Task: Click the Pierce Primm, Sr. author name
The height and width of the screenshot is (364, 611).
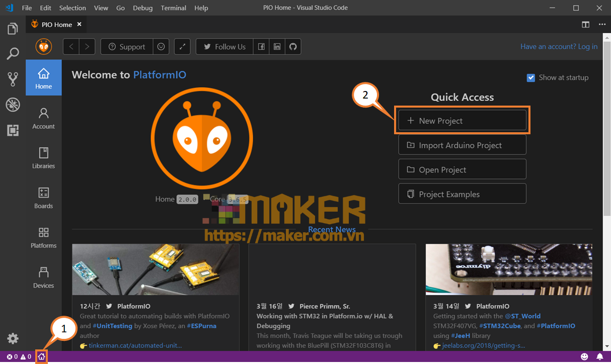Action: tap(325, 306)
